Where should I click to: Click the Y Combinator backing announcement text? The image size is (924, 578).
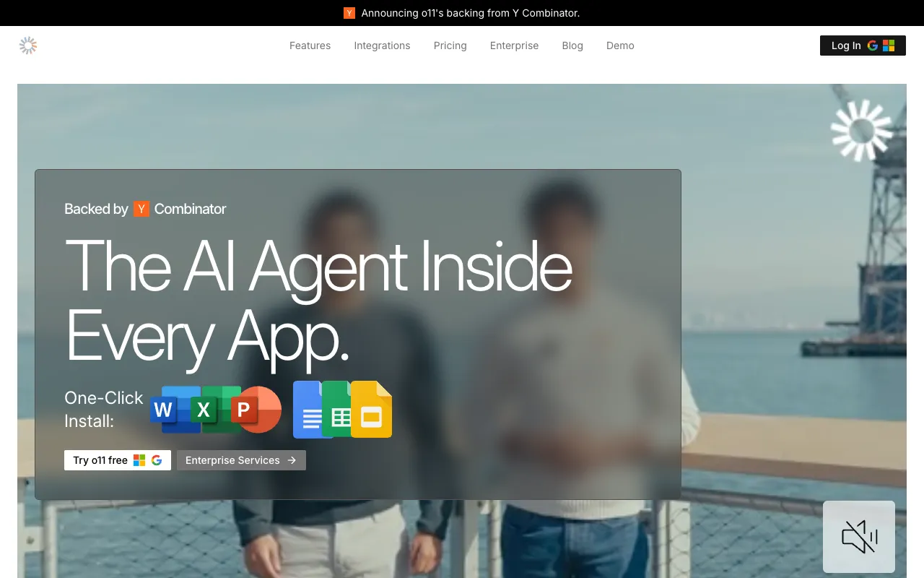470,13
